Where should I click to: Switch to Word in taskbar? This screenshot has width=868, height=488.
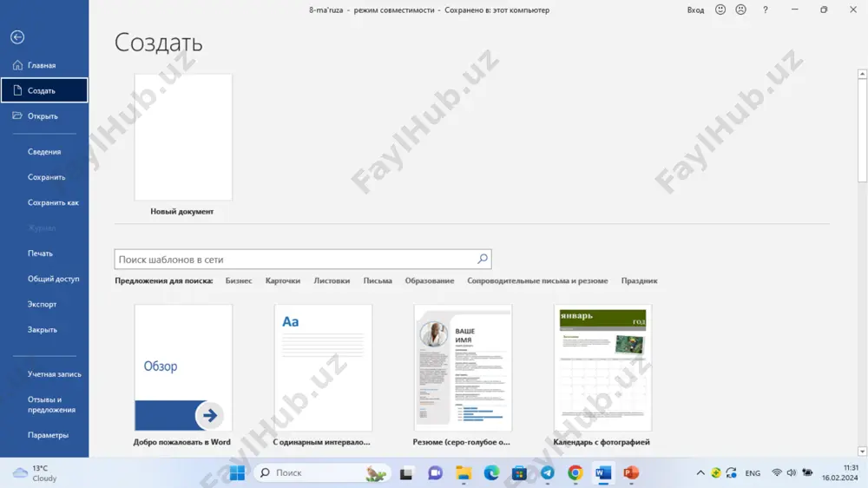pyautogui.click(x=603, y=473)
